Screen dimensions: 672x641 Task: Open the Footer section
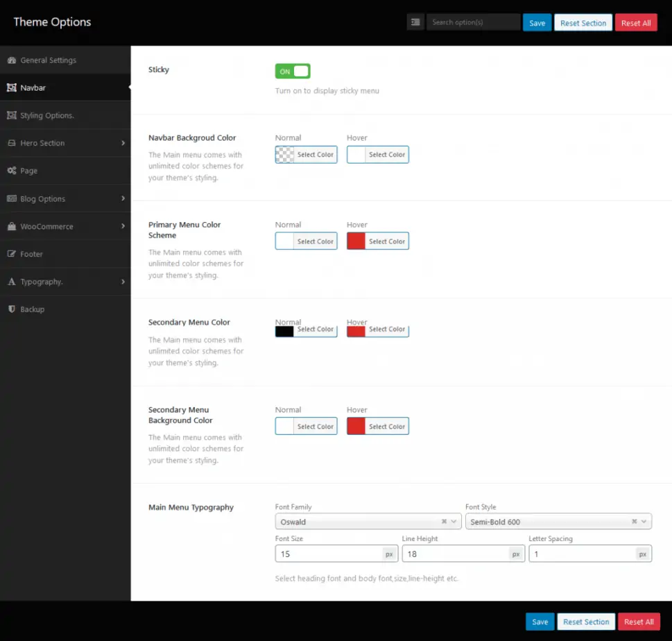coord(65,254)
